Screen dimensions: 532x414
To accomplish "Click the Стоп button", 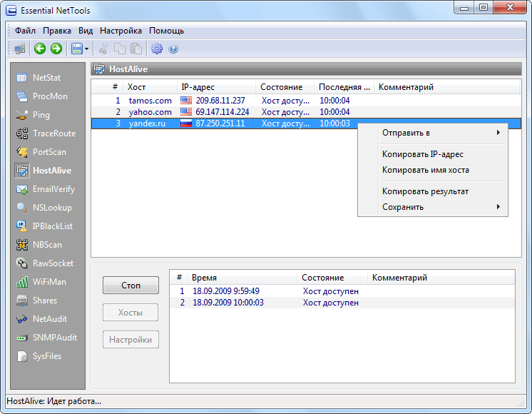I will (131, 286).
